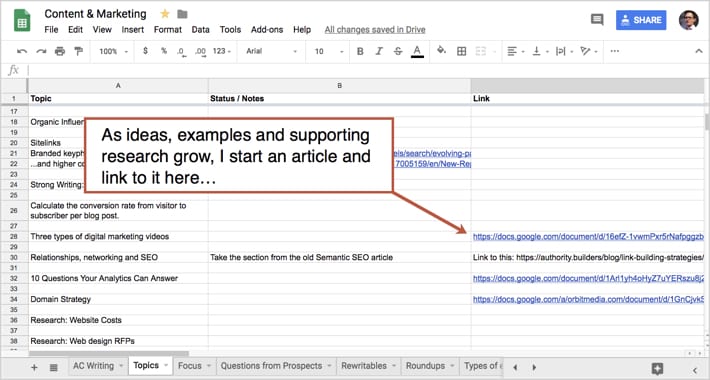Open the zoom 100% dropdown

(x=113, y=51)
